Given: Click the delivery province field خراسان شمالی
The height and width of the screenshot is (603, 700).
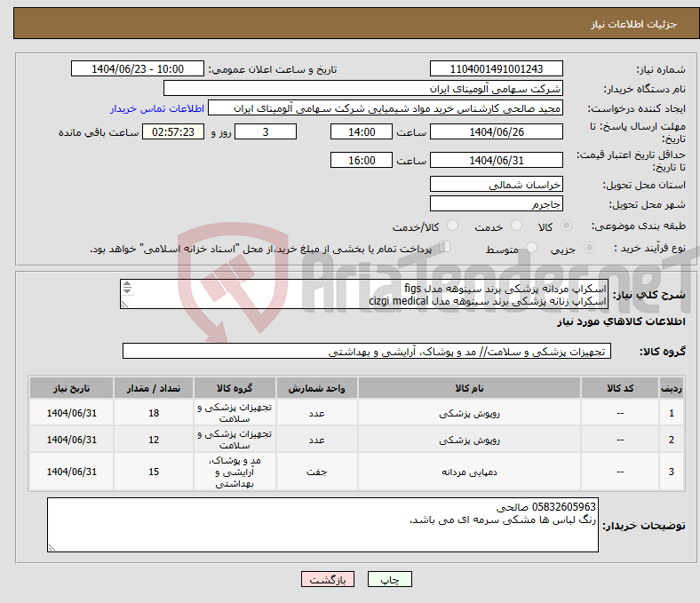Looking at the screenshot, I should tap(496, 184).
